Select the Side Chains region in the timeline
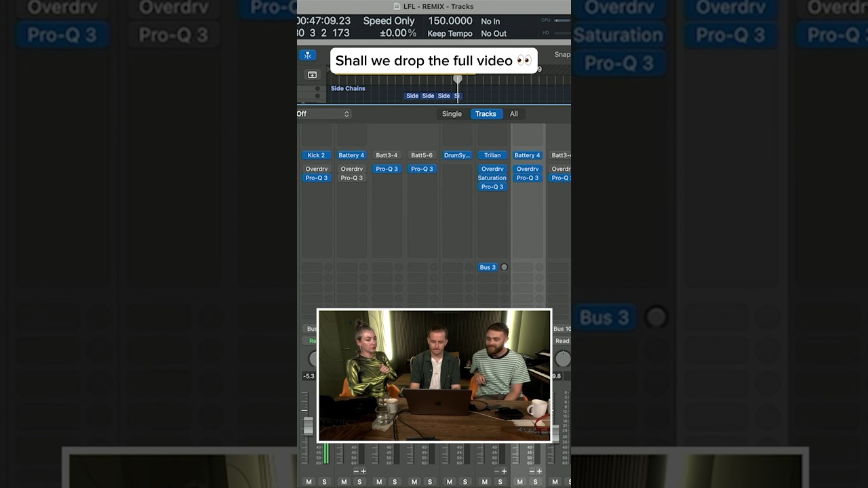This screenshot has height=488, width=868. click(x=348, y=88)
